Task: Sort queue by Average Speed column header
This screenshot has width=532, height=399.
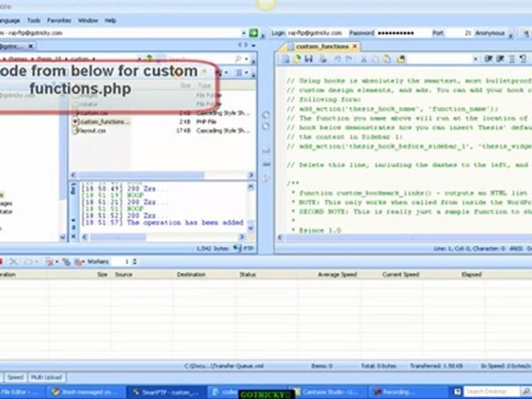Action: coord(337,274)
